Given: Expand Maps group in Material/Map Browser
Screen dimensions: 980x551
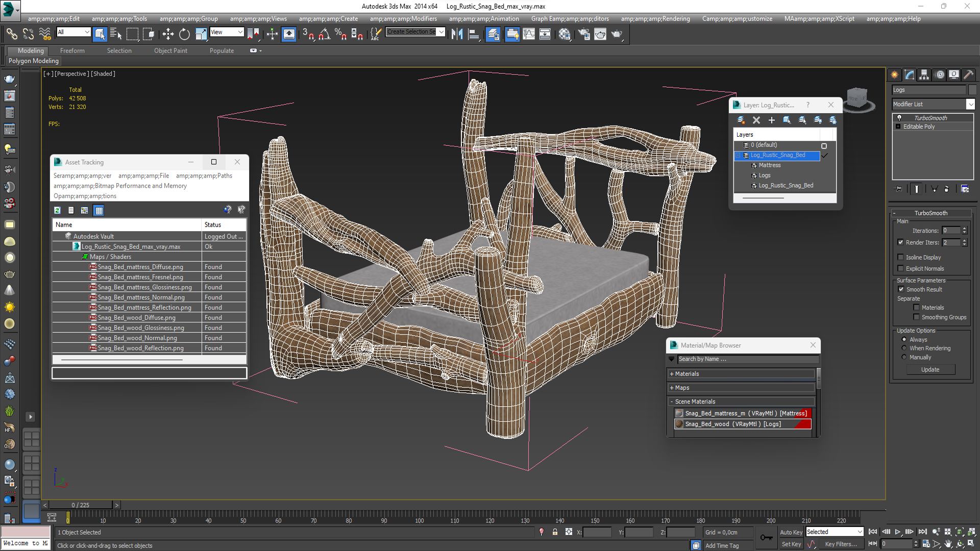Looking at the screenshot, I should pos(672,388).
